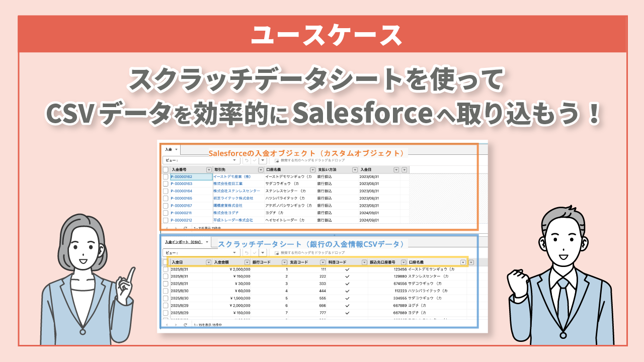Select the checkbox for the ¥30,000 row
Image resolution: width=644 pixels, height=362 pixels.
166,284
